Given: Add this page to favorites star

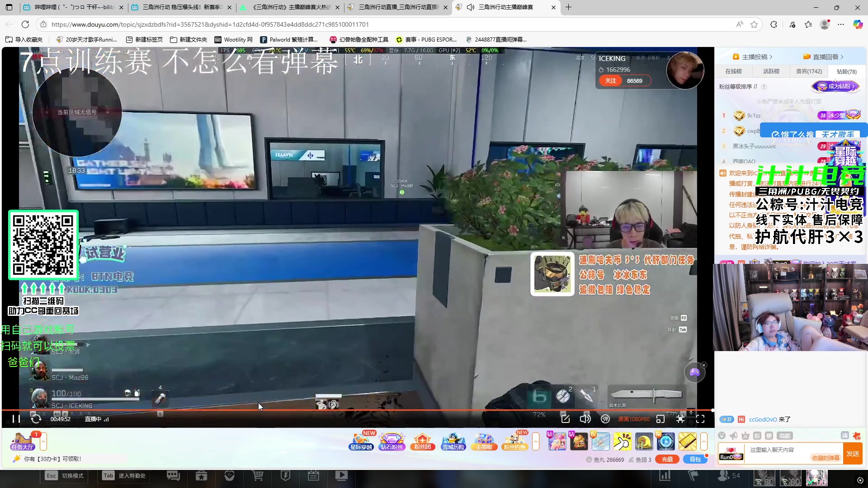Looking at the screenshot, I should click(754, 24).
